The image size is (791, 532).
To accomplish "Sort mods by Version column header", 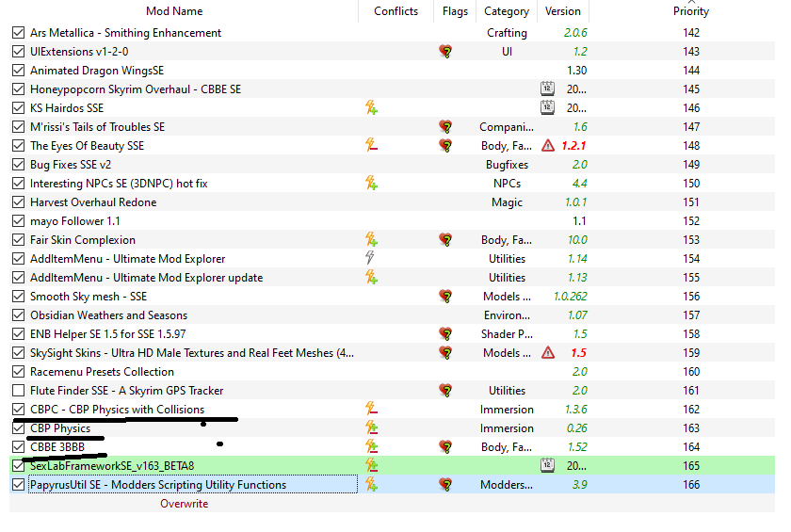I will point(563,11).
